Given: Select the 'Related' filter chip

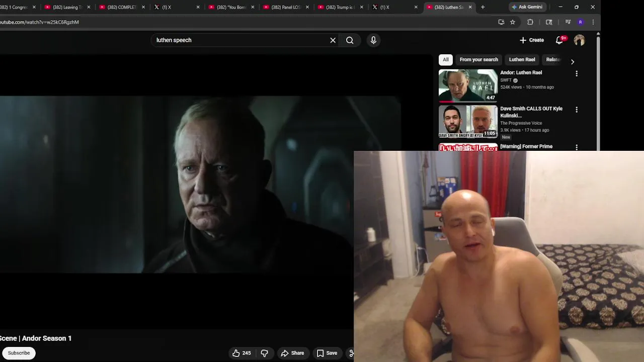Looking at the screenshot, I should 553,59.
